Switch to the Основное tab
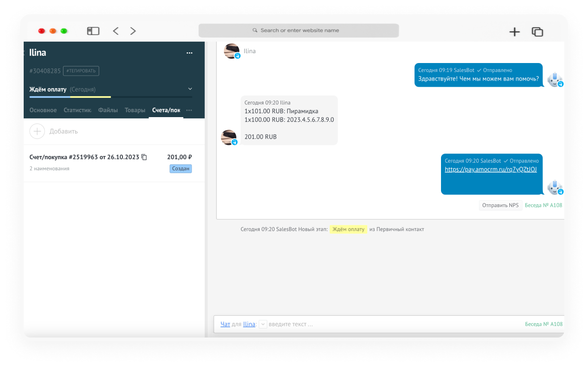This screenshot has height=367, width=588. pos(43,110)
